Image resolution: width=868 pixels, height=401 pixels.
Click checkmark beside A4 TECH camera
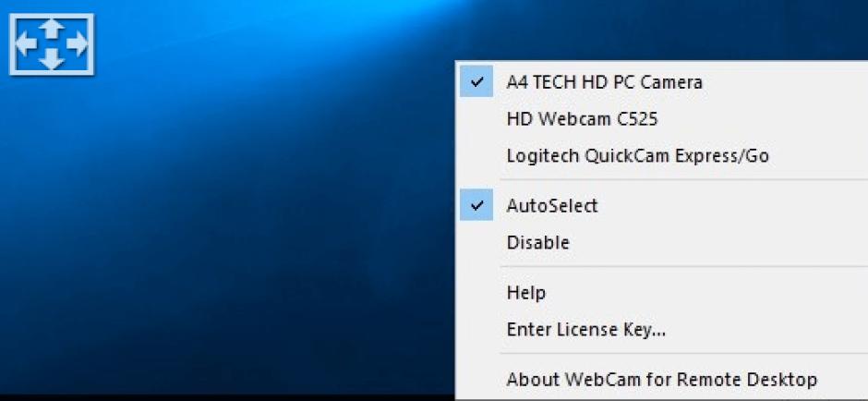pos(476,82)
